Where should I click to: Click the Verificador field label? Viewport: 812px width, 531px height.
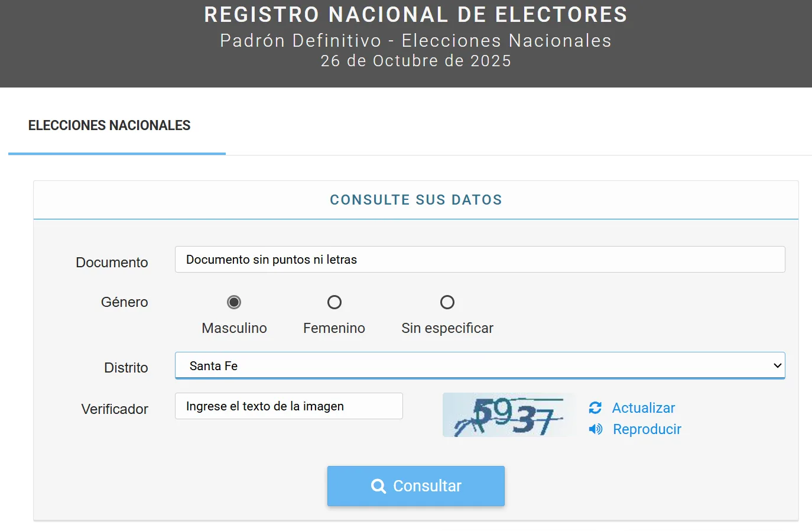(x=115, y=409)
